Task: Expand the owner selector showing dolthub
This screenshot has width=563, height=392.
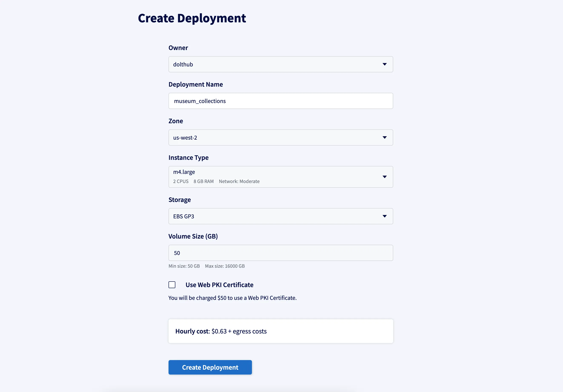Action: point(280,64)
